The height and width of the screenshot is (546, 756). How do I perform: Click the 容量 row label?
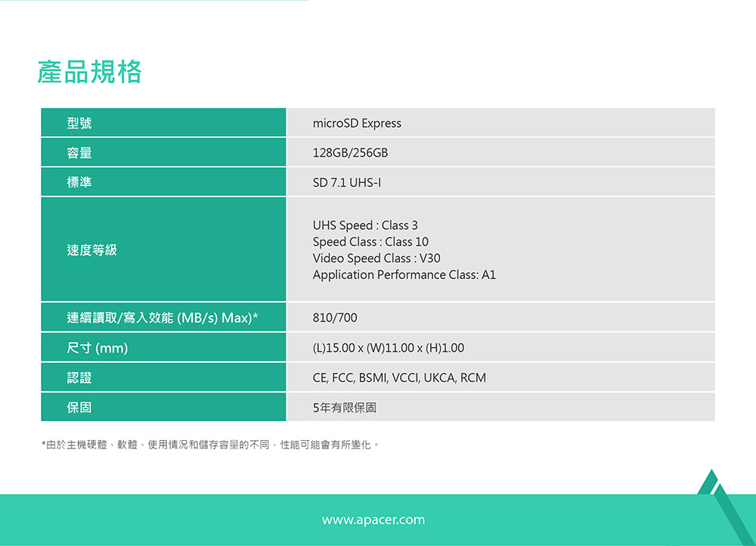pos(79,153)
